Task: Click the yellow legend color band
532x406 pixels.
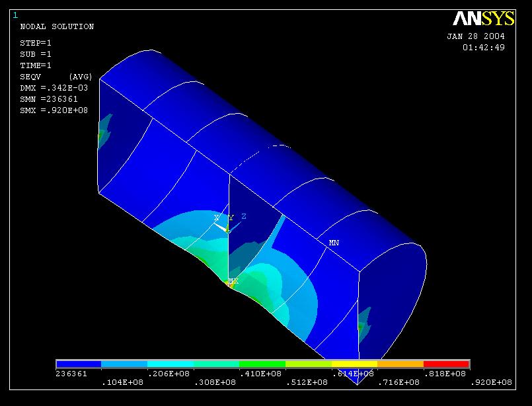Action: coord(354,364)
